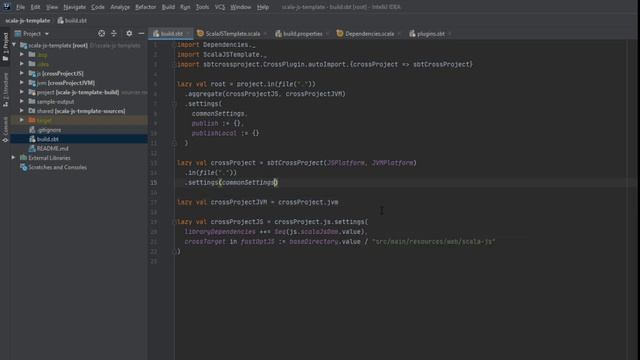Image resolution: width=640 pixels, height=360 pixels.
Task: Click the fold marker beside .settings( line
Action: click(x=174, y=104)
